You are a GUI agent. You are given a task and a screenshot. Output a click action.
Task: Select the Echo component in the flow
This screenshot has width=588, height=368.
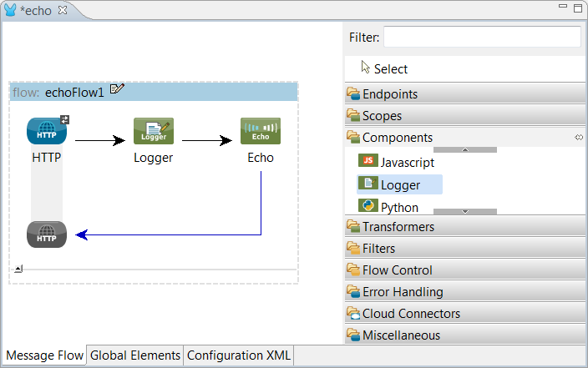261,131
